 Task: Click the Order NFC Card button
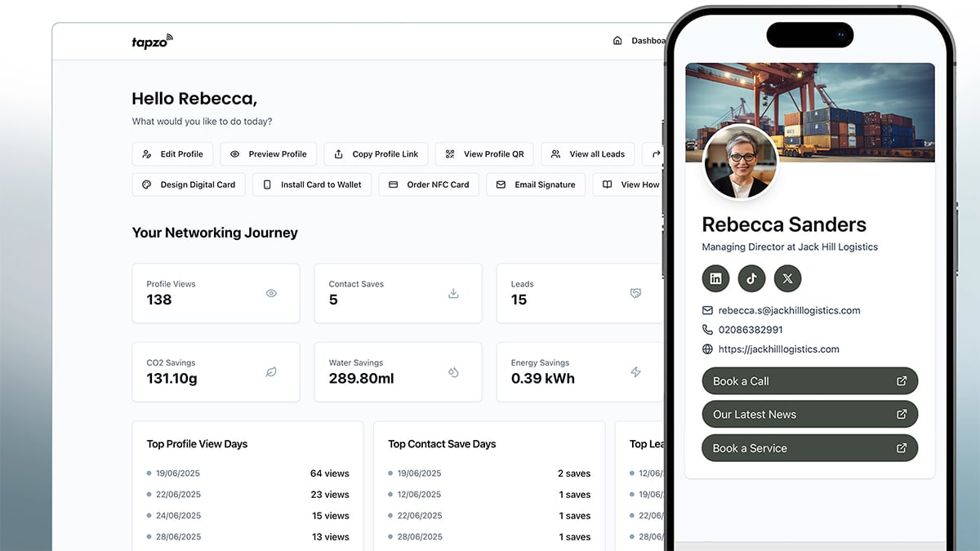tap(429, 184)
